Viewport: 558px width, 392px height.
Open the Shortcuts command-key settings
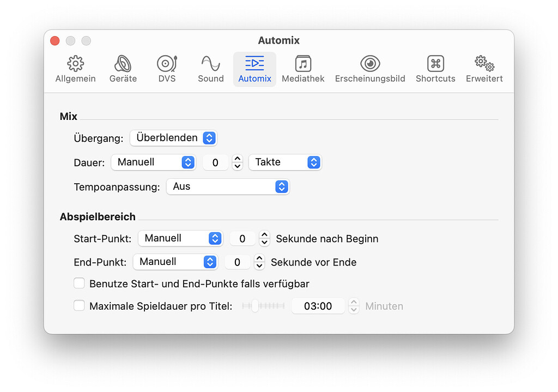pyautogui.click(x=435, y=69)
